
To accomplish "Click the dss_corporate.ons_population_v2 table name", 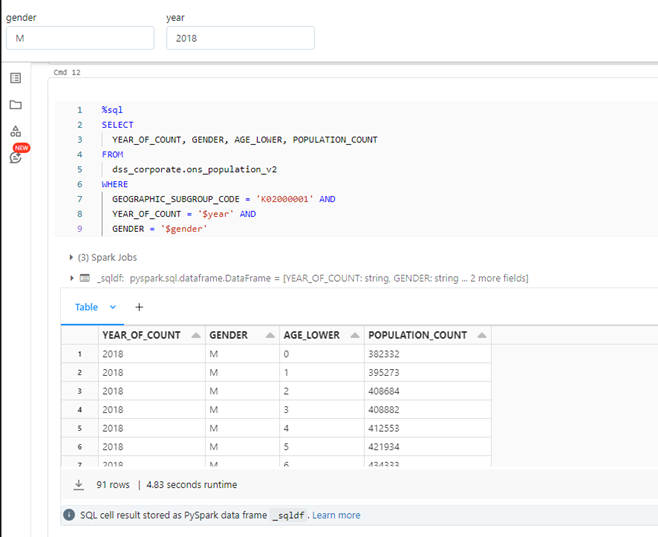I will [x=194, y=169].
